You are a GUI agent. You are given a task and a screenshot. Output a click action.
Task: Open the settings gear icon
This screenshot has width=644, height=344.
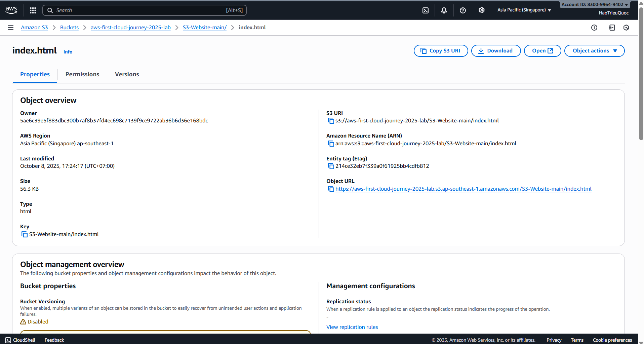pyautogui.click(x=481, y=10)
